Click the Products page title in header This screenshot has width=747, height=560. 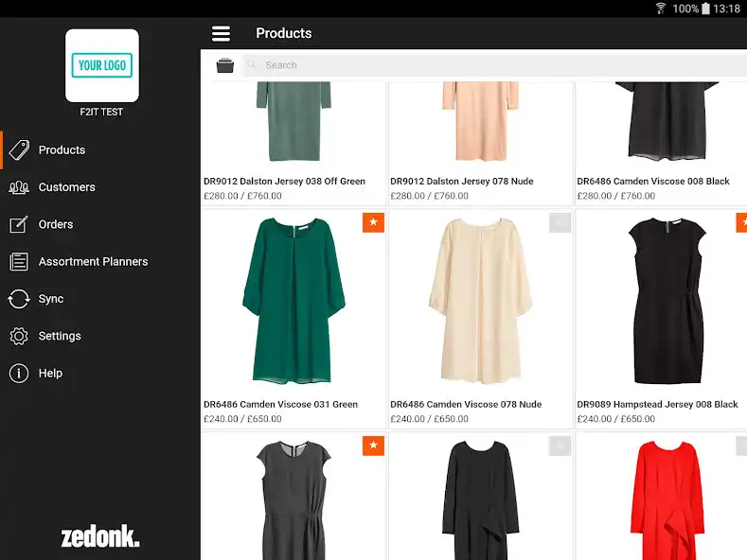coord(284,33)
